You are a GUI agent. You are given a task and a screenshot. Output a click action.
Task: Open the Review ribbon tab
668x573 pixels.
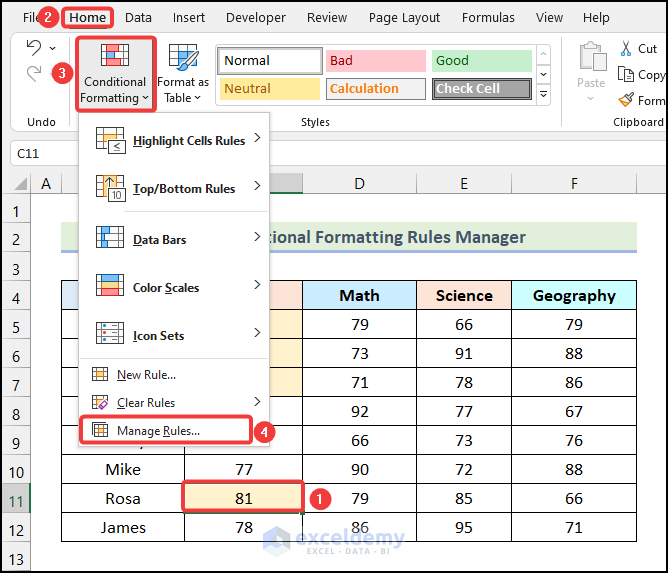[x=327, y=17]
